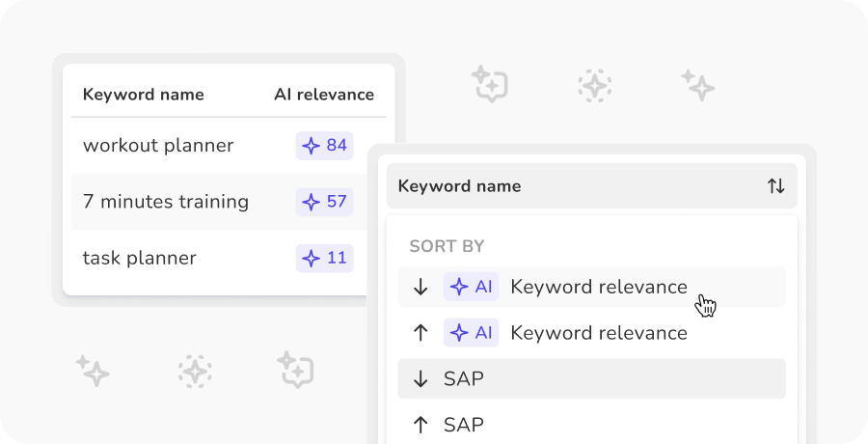868x444 pixels.
Task: Click the dashed circle sparkle icon above the sort panel
Action: point(594,86)
